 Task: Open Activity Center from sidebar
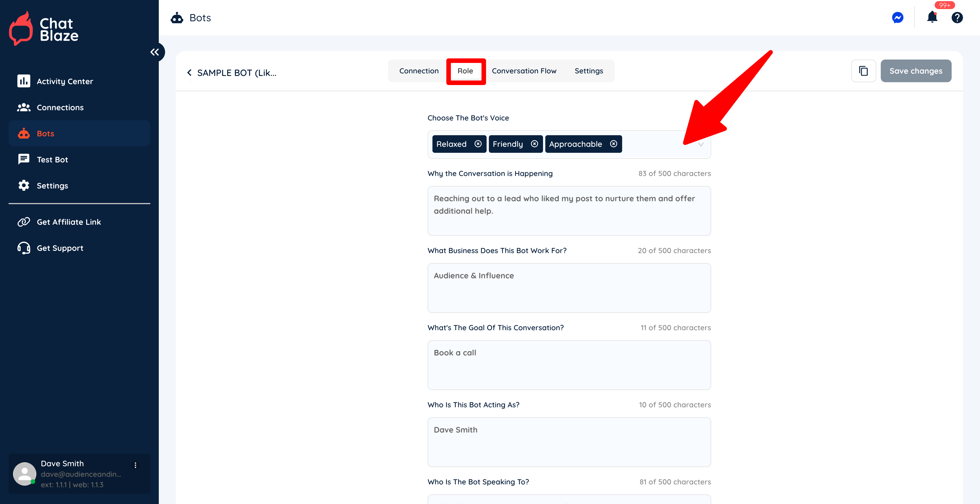pyautogui.click(x=65, y=81)
